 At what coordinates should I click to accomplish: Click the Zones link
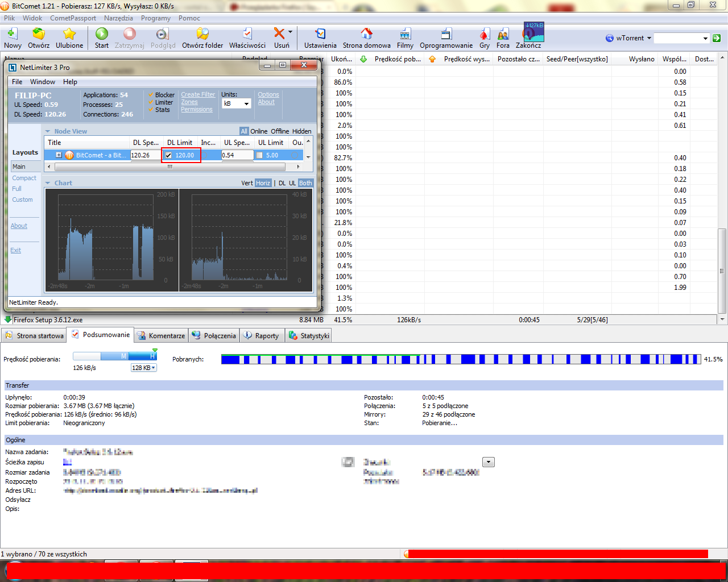point(189,102)
